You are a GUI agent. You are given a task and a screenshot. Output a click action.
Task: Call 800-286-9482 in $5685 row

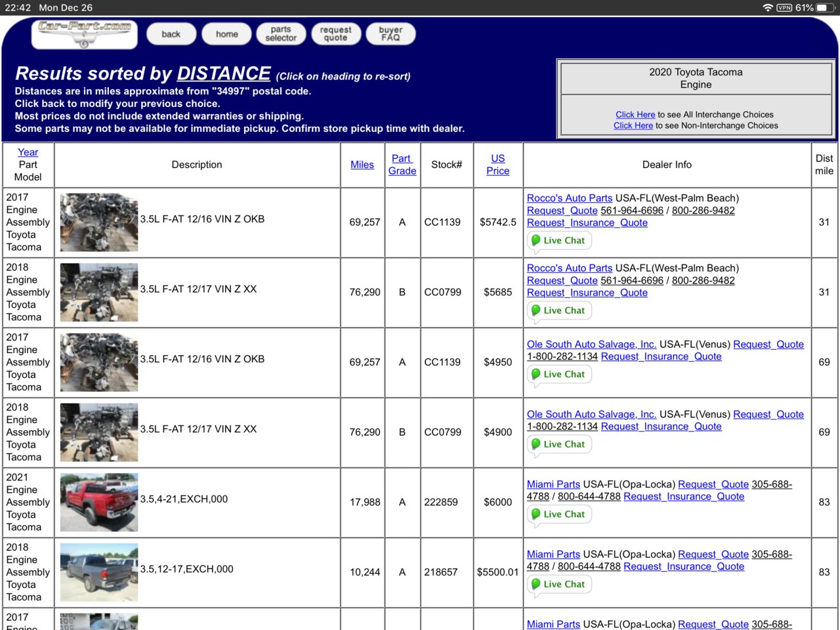click(703, 281)
